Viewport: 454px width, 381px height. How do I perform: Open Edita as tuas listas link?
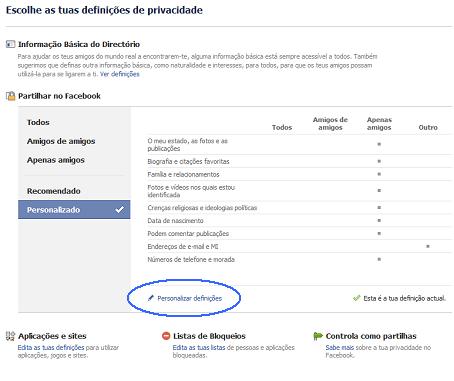click(199, 348)
